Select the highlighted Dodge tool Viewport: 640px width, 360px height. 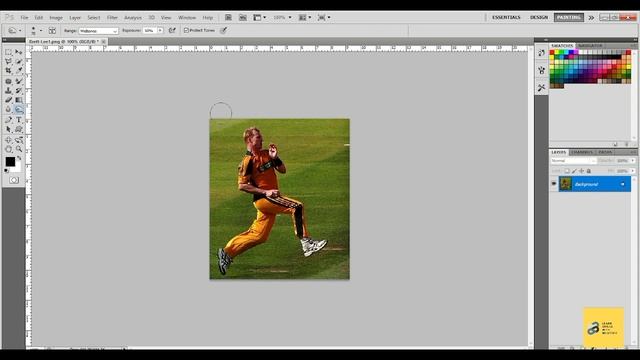tap(19, 109)
